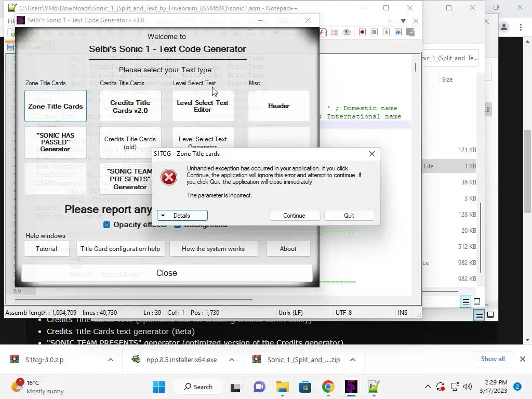Click the macro Playback icon in Notepad++
The width and height of the screenshot is (532, 399).
[386, 32]
